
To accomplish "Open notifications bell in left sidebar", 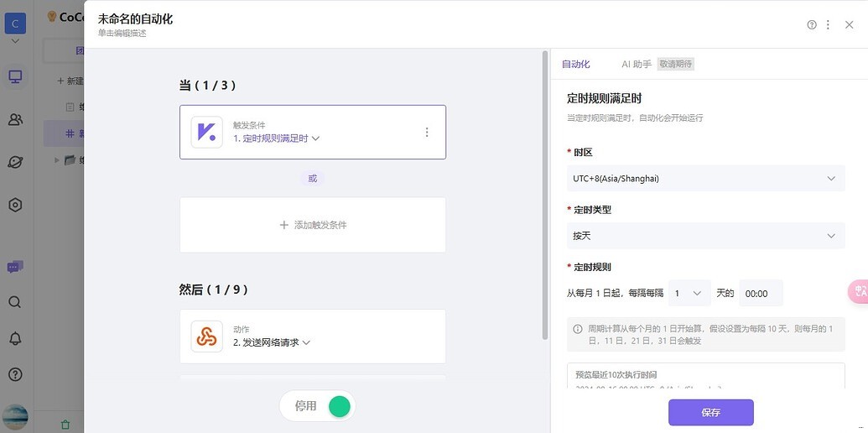I will [15, 338].
